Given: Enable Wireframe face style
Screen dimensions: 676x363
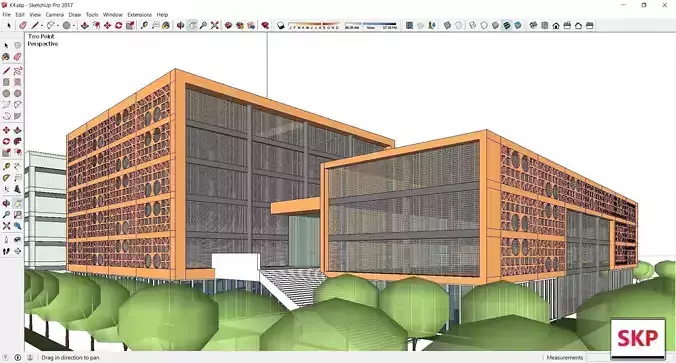Looking at the screenshot, I should [x=473, y=25].
